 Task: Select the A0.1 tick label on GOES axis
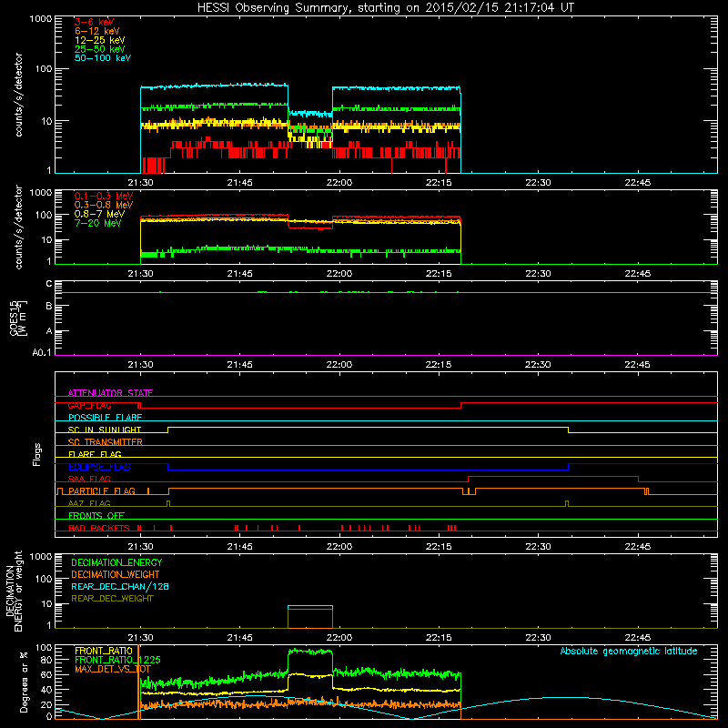tap(42, 353)
